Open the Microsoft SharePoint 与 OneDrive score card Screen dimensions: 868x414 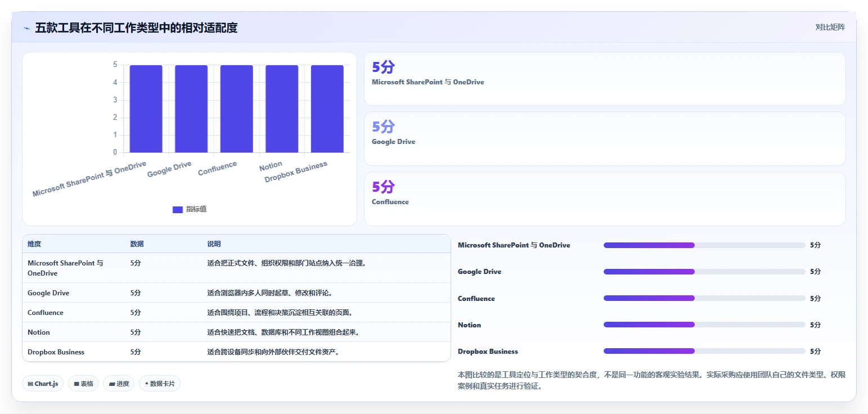(x=605, y=79)
